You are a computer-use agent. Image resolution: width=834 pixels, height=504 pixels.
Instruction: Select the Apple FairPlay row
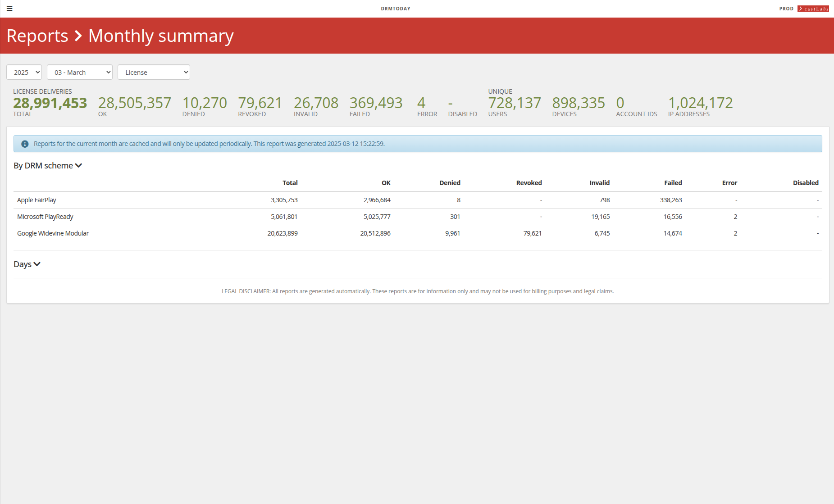pyautogui.click(x=36, y=200)
